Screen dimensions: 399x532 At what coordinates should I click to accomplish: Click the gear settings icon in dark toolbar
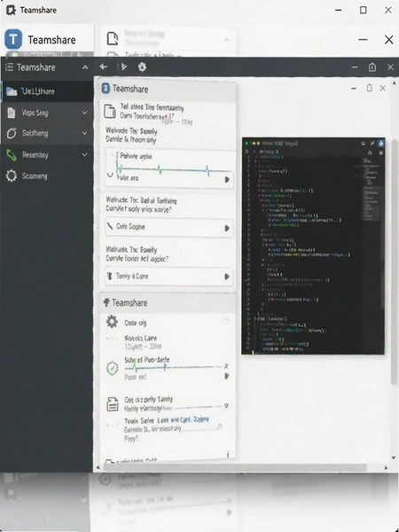click(142, 66)
